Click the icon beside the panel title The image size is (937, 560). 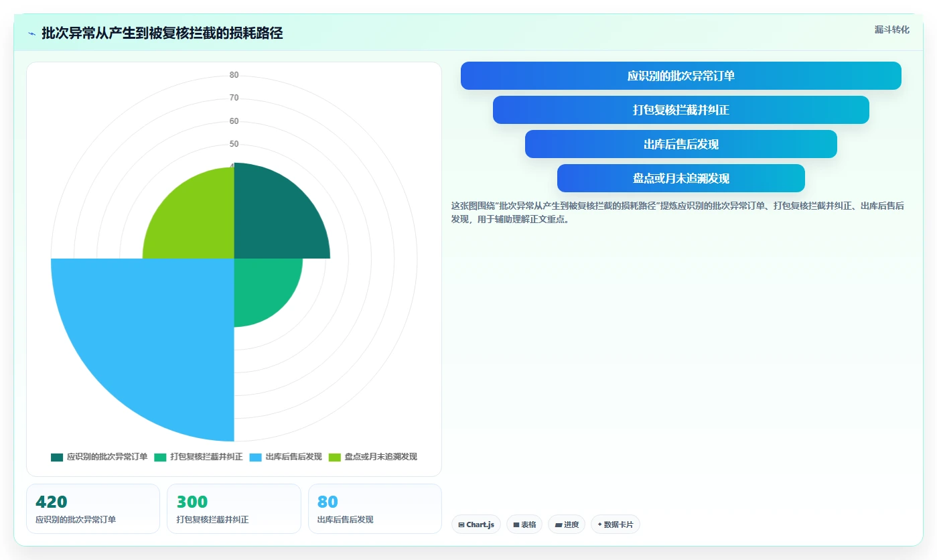31,33
